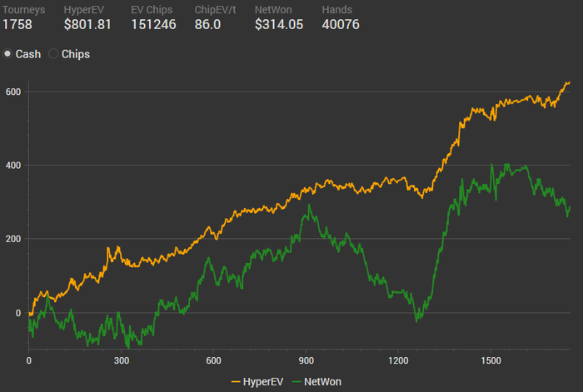Click the Tourneys stat label

(24, 10)
